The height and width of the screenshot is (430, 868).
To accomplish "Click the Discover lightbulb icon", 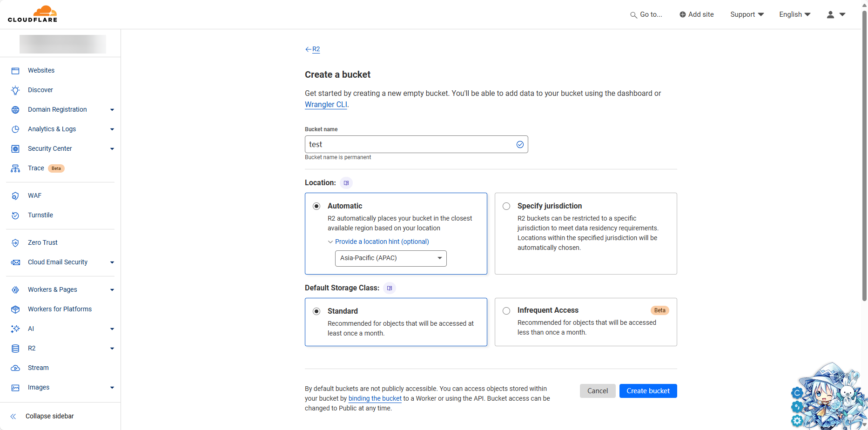I will coord(15,90).
